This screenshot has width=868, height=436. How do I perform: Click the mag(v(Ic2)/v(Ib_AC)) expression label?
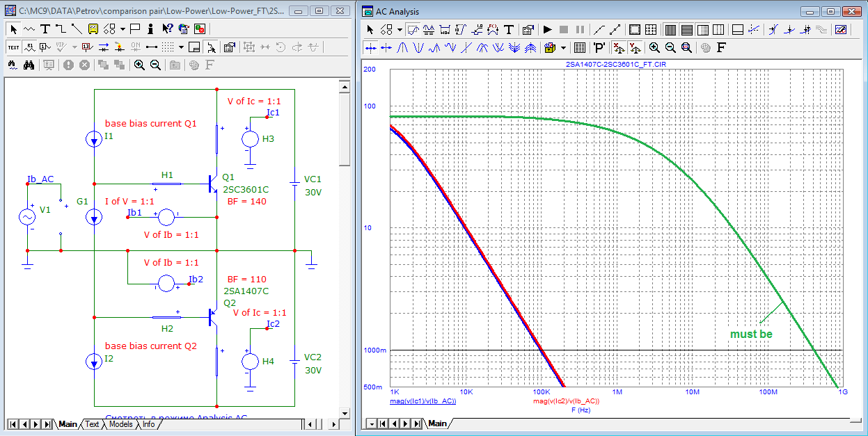pyautogui.click(x=566, y=401)
